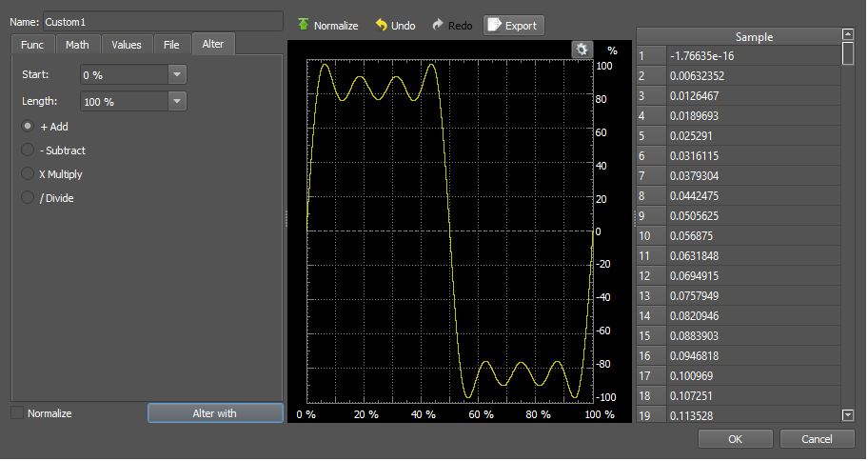
Task: Select sample value 0.056875
Action: [x=754, y=236]
